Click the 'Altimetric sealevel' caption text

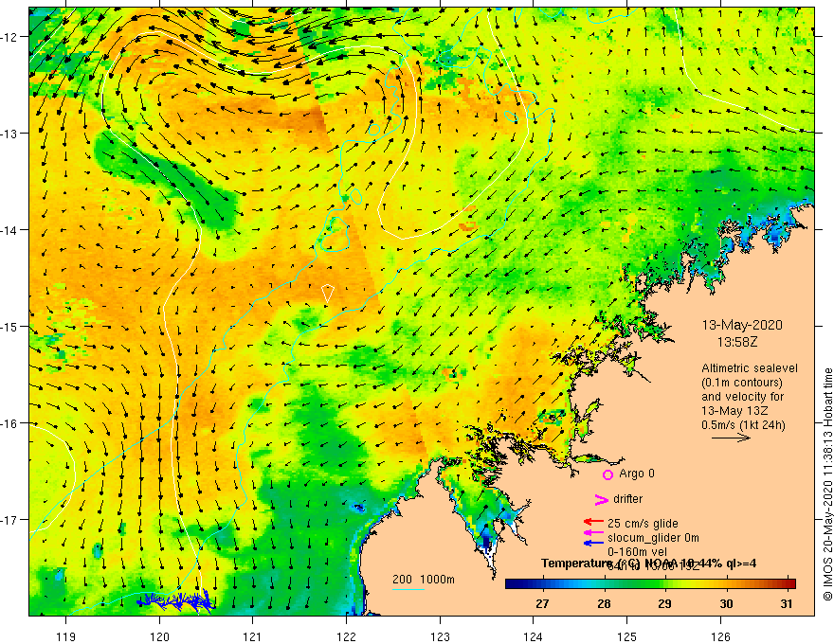coord(749,368)
